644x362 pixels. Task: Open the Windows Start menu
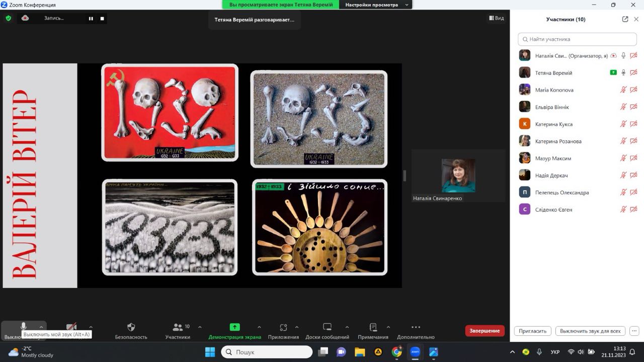coord(210,352)
